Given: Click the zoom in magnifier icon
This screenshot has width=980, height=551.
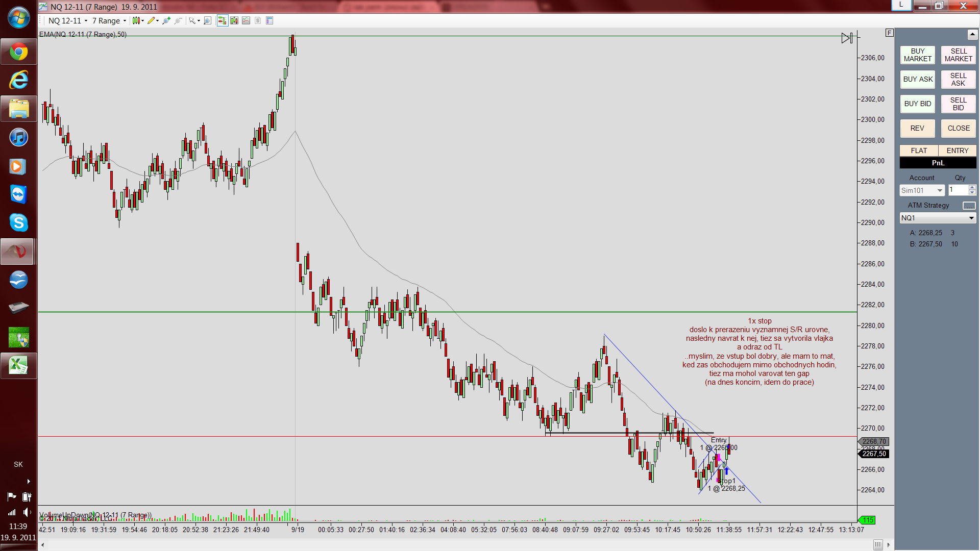Looking at the screenshot, I should click(166, 21).
